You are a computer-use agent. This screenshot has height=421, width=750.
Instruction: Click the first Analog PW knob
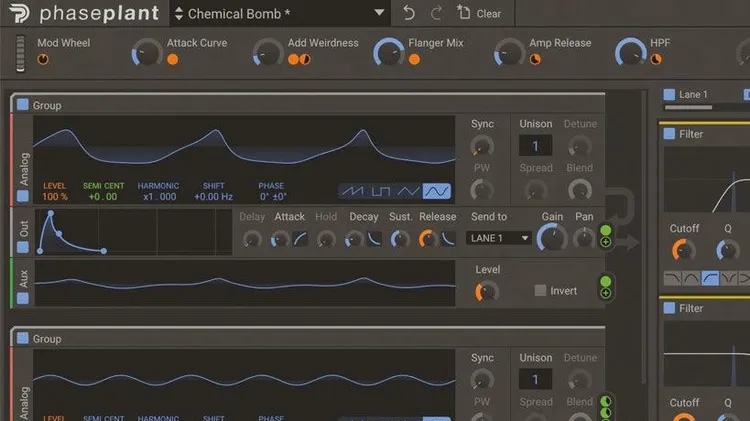pos(482,190)
